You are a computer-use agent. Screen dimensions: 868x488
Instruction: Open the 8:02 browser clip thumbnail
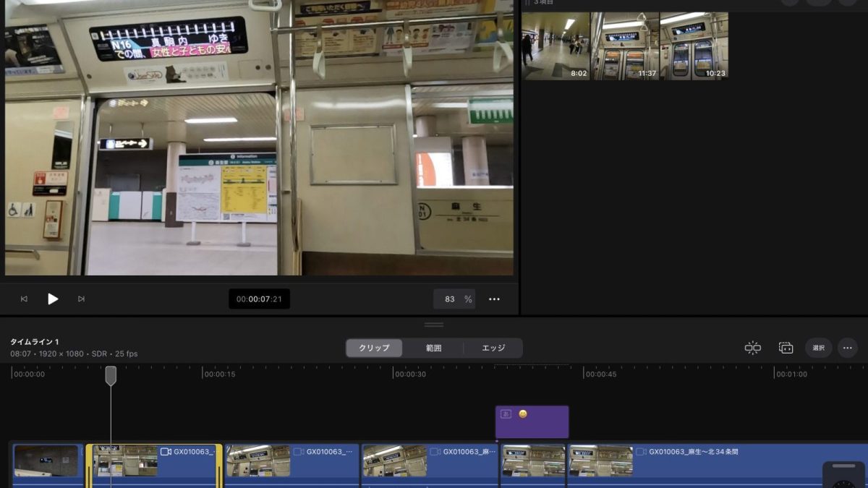556,46
